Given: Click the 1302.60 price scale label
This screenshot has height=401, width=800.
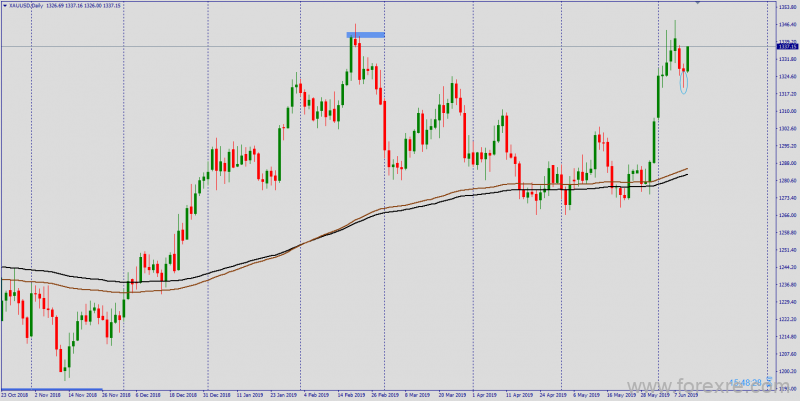Looking at the screenshot, I should (x=788, y=129).
